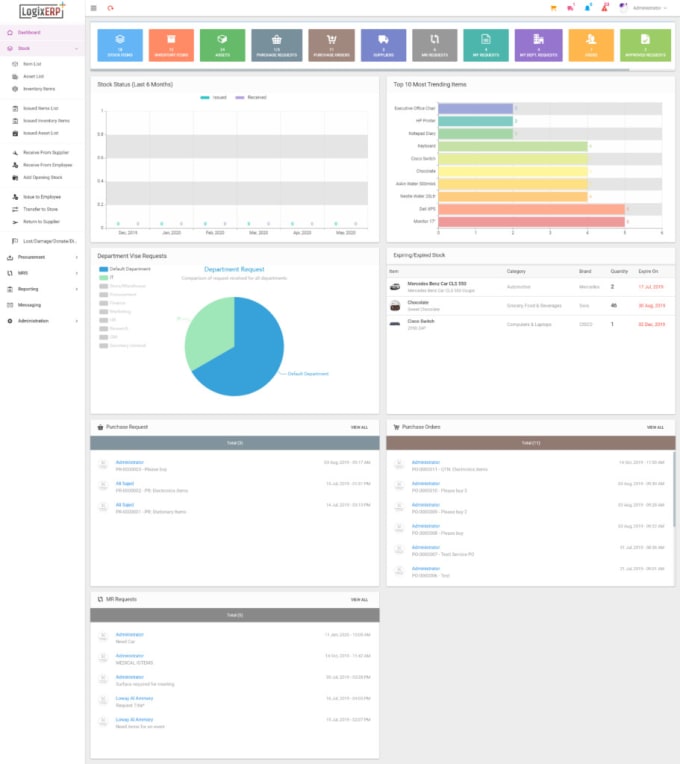Open the Suppliers truck tile
680x764 pixels.
(383, 45)
